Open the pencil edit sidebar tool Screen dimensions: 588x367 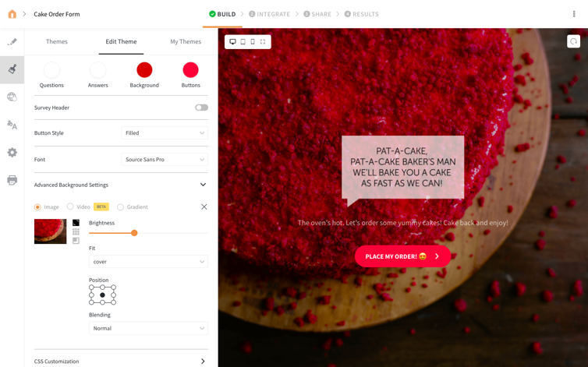pos(12,41)
